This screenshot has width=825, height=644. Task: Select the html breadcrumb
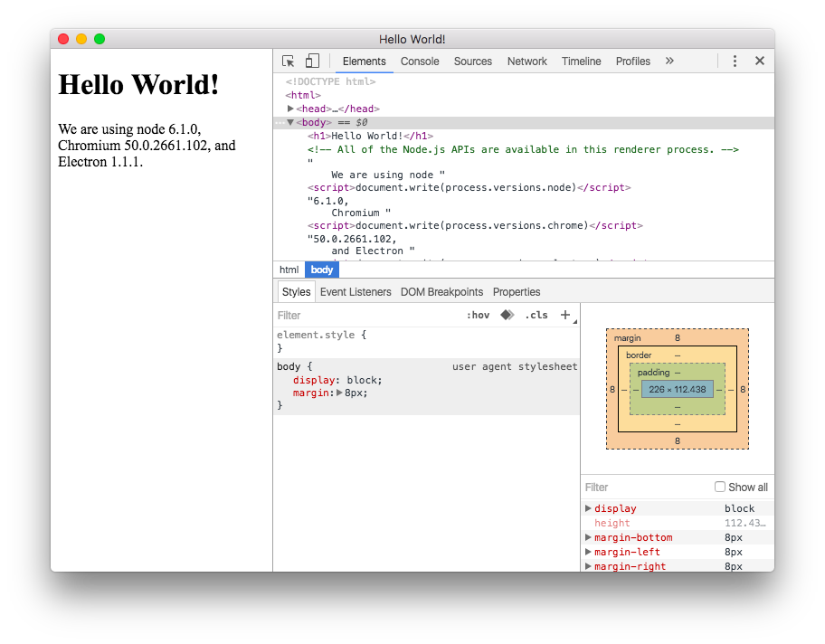pos(289,270)
